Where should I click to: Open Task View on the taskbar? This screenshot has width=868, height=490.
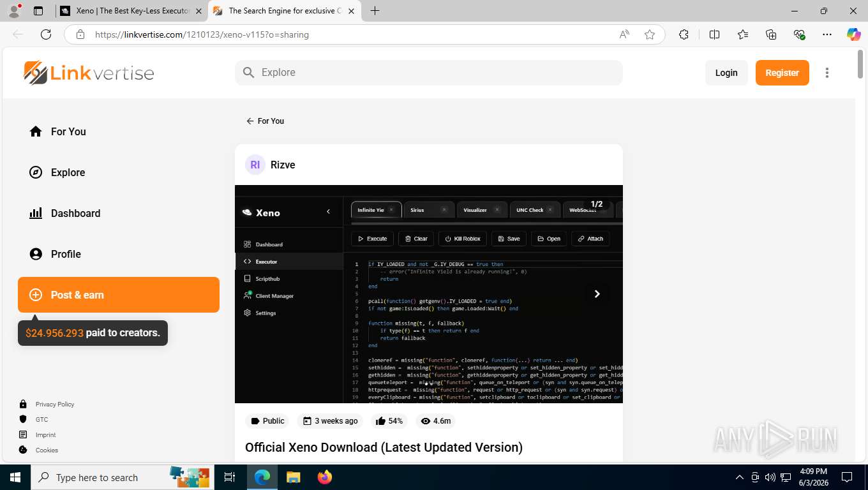[230, 477]
